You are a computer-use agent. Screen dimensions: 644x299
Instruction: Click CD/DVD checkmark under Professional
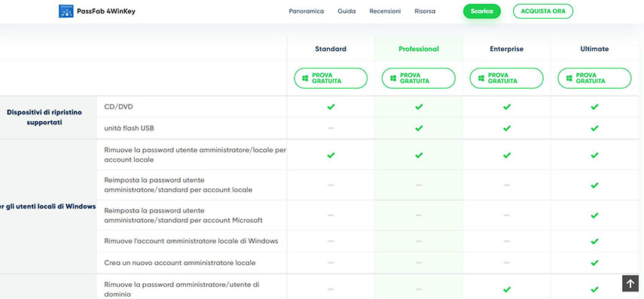(419, 107)
